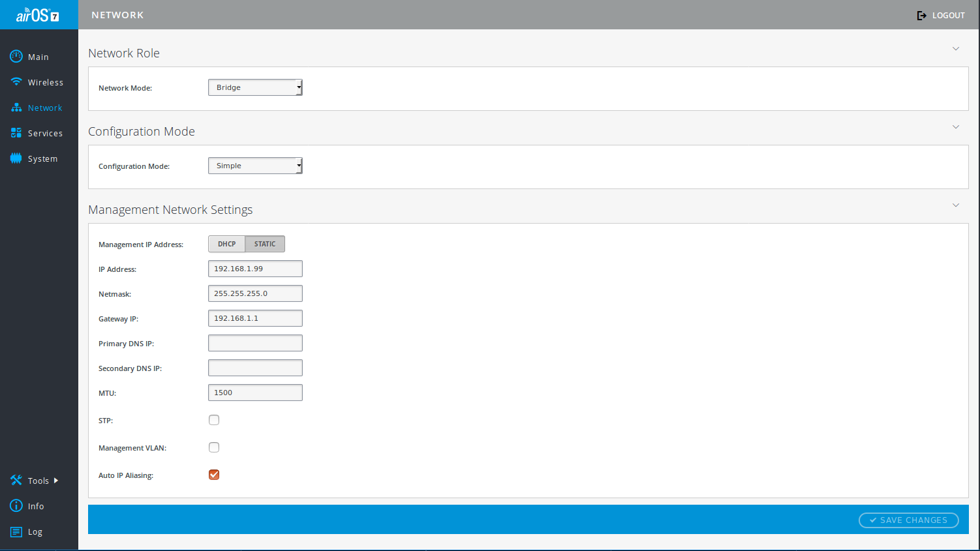The height and width of the screenshot is (551, 980).
Task: Open the Main menu item
Action: pos(38,57)
